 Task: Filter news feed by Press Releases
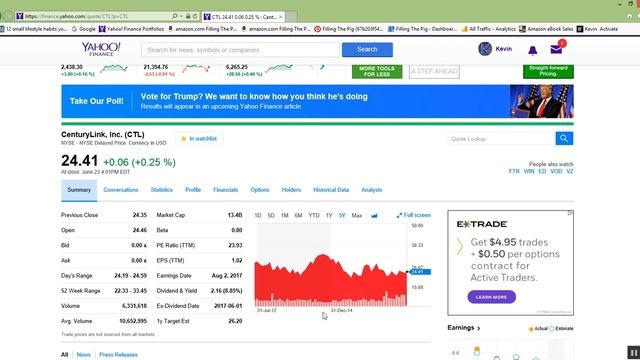click(x=118, y=355)
